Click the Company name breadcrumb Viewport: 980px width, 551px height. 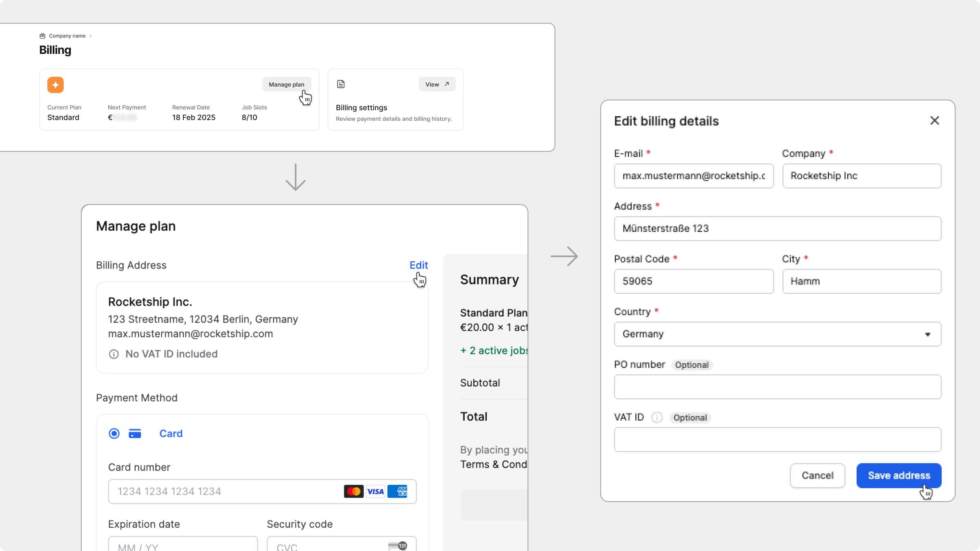[x=67, y=36]
